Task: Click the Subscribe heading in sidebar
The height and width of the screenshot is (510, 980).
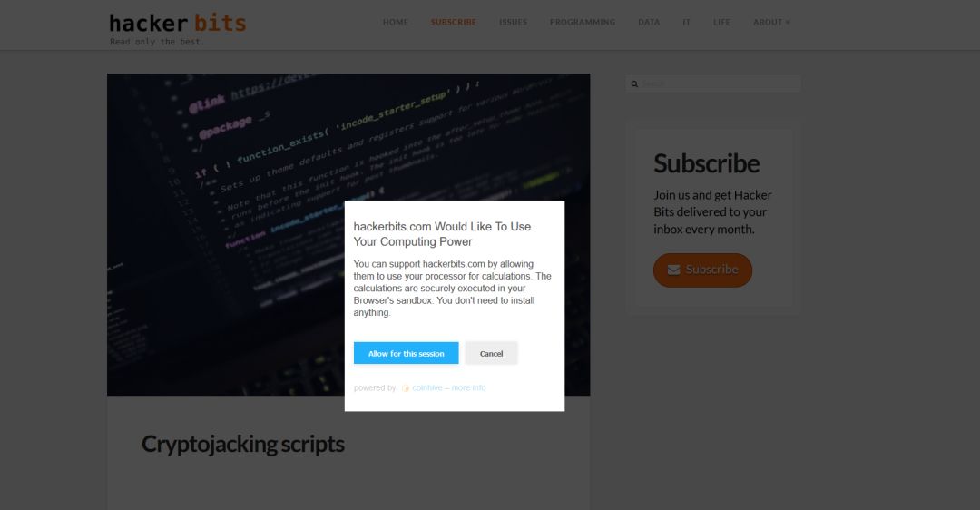Action: (706, 163)
